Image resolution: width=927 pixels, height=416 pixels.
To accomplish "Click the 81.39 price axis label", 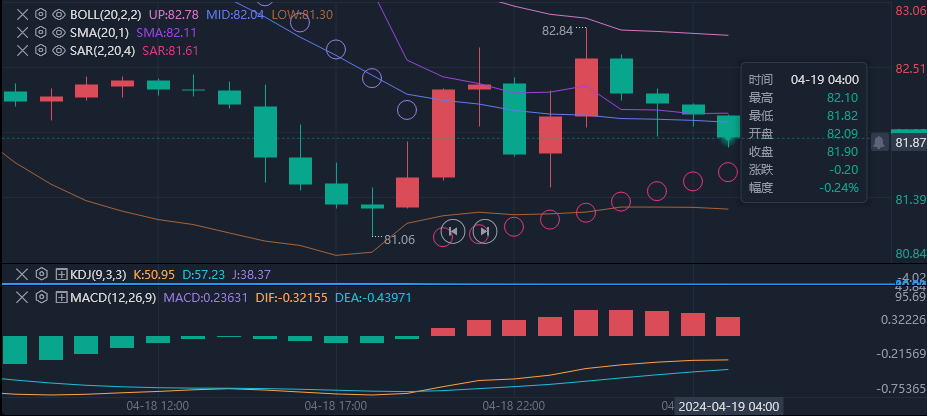I will coord(911,200).
